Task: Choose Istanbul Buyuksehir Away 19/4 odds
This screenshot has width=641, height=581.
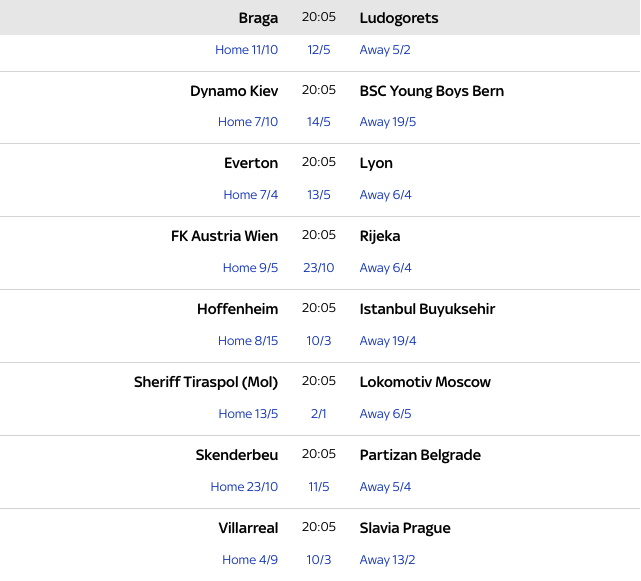Action: 388,341
